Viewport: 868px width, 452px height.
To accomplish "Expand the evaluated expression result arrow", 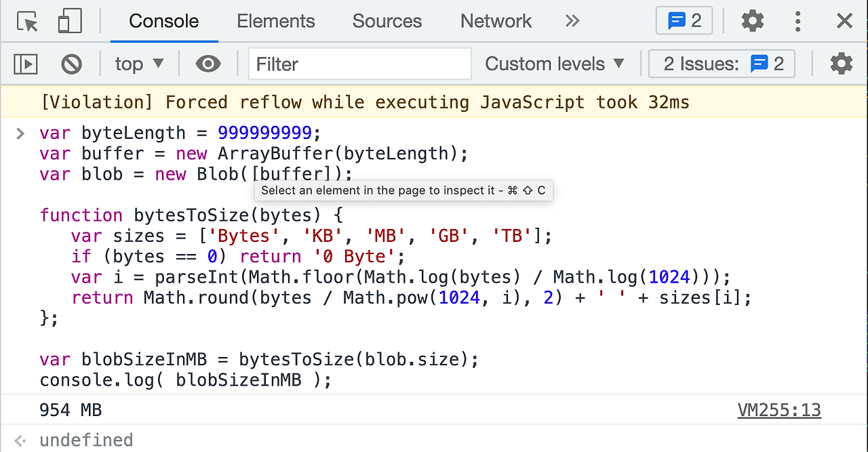I will coord(19,440).
